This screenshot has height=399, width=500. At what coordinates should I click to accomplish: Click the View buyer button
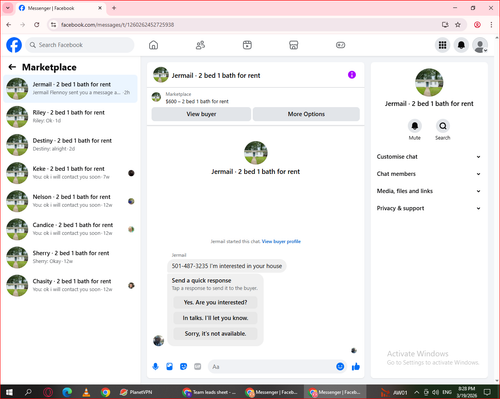coord(201,114)
